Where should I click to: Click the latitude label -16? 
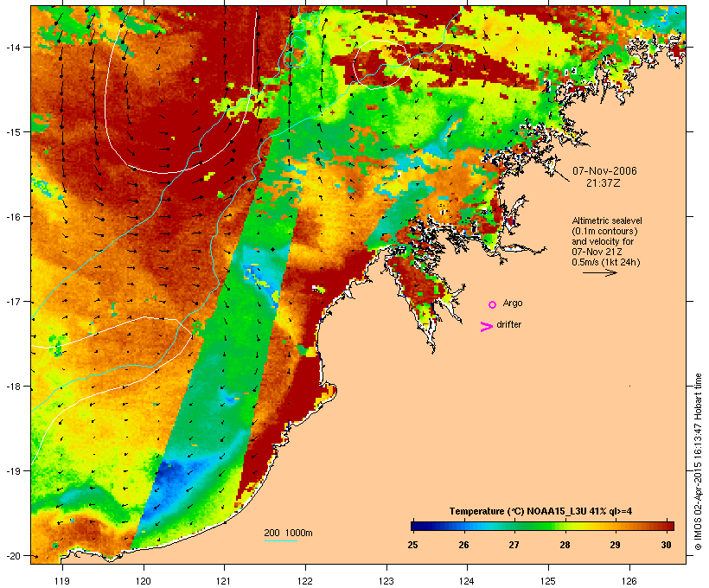pos(13,217)
